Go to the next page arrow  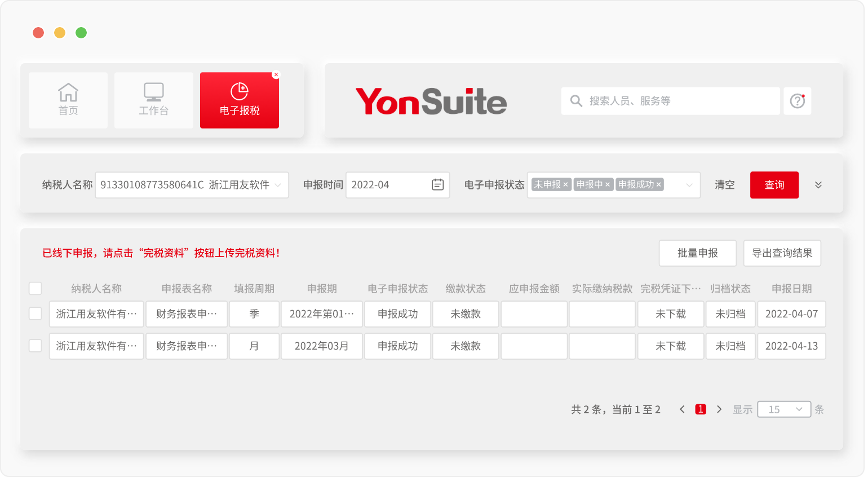(x=719, y=409)
